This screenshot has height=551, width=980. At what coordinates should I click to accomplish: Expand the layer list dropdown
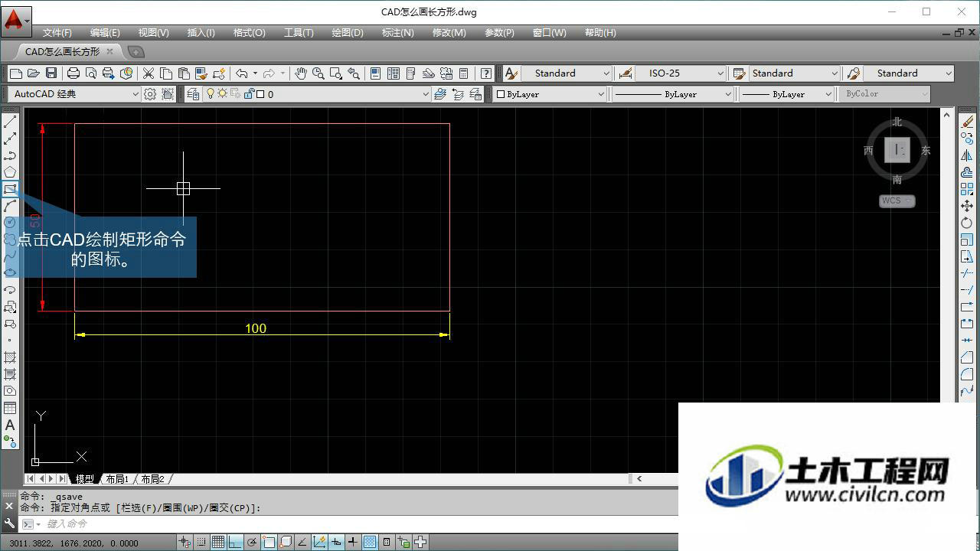point(426,94)
